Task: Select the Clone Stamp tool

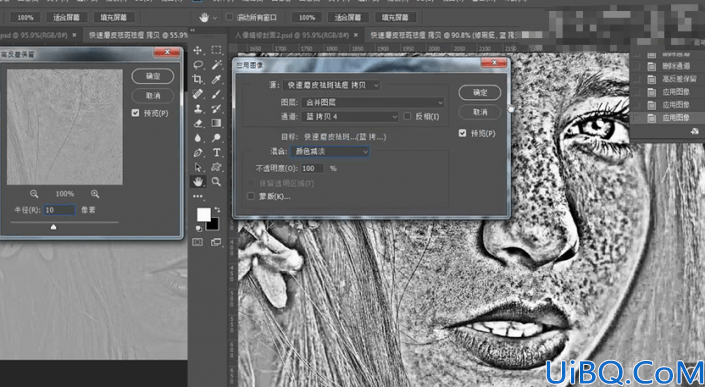Action: (198, 109)
